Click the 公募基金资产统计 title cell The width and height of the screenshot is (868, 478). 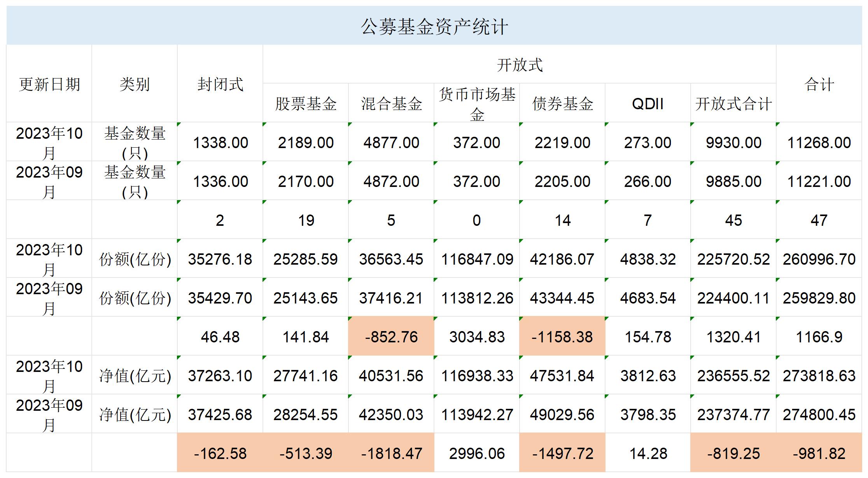pos(434,26)
